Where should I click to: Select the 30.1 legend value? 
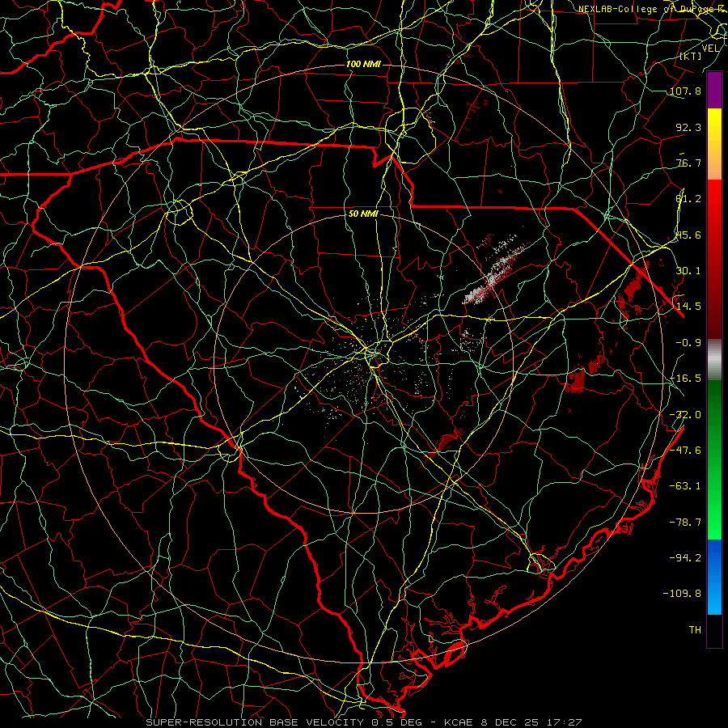coord(688,271)
